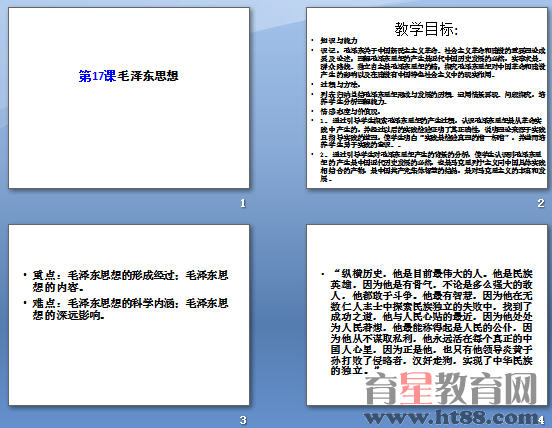The image size is (552, 428).
Task: Click the 难点 bullet line on slide 3
Action: (x=131, y=309)
